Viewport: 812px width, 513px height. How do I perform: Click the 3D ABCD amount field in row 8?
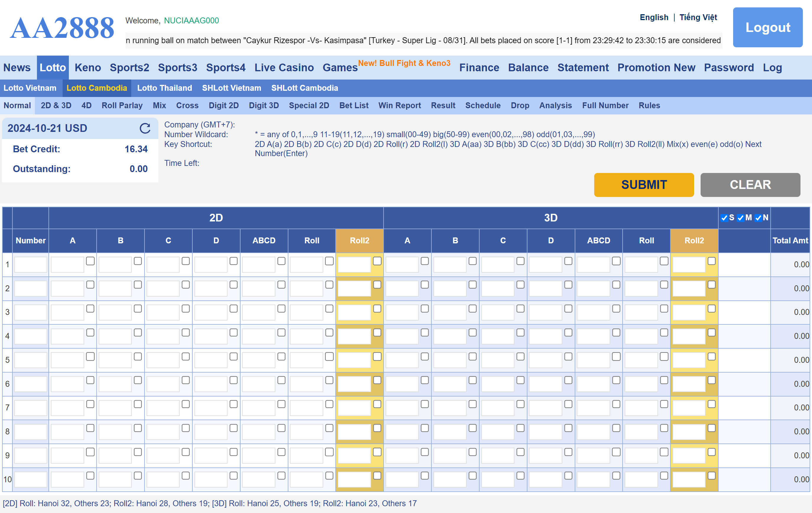[x=593, y=432]
